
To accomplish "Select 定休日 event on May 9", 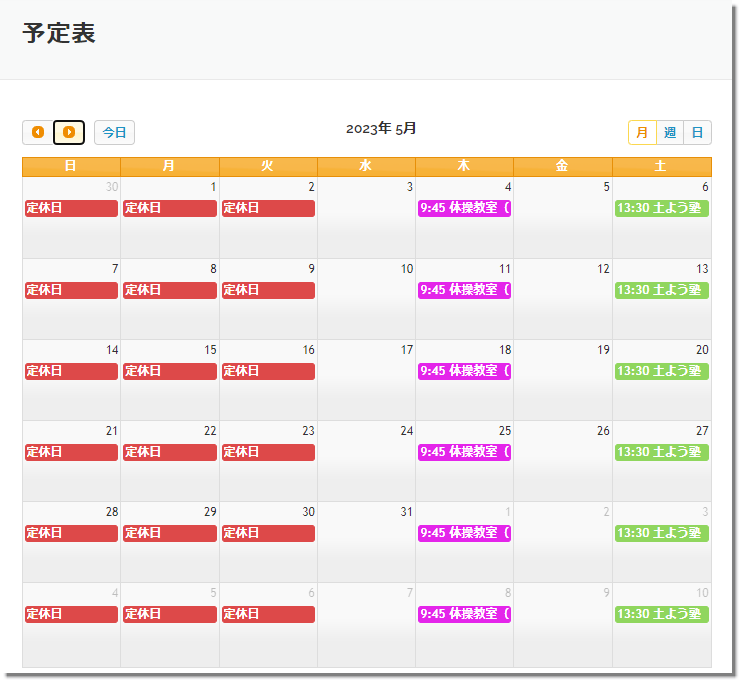I will pyautogui.click(x=268, y=290).
